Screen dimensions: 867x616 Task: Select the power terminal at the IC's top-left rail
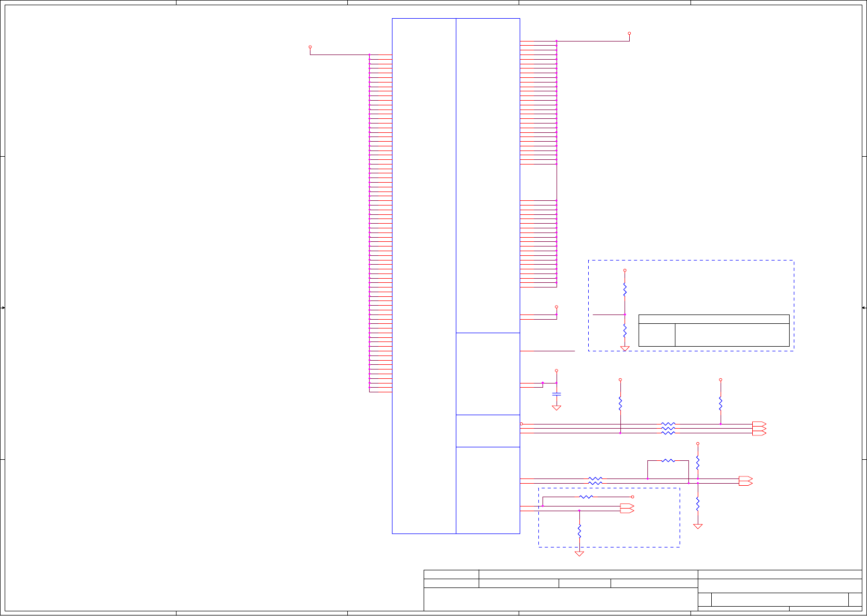pos(310,47)
